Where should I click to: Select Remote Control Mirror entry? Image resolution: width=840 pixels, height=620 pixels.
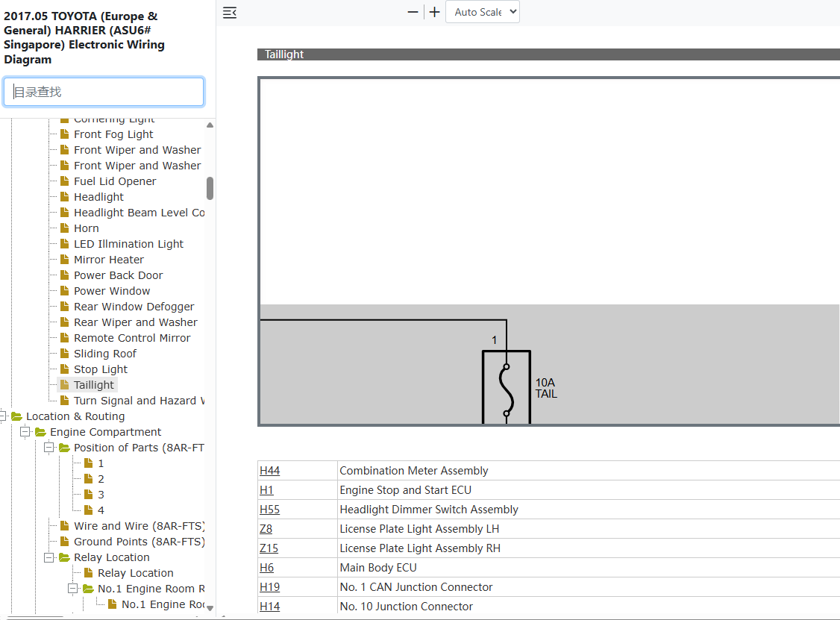(132, 338)
